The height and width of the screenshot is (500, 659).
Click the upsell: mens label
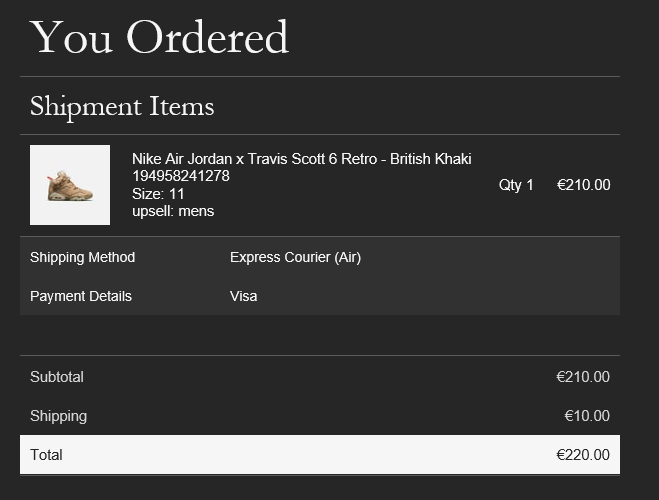click(x=173, y=211)
